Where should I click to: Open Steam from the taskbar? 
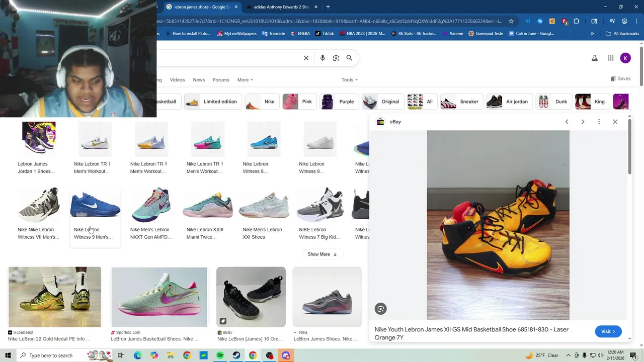pyautogui.click(x=236, y=355)
